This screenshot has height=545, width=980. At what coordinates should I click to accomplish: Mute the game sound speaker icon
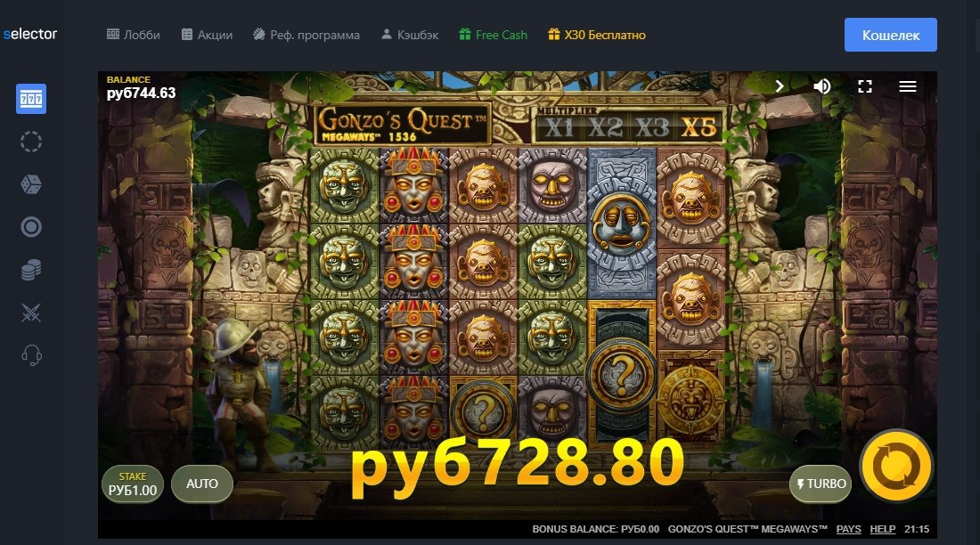click(822, 86)
